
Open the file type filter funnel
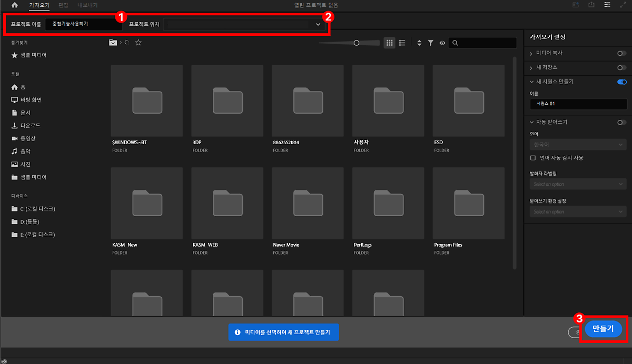[430, 43]
